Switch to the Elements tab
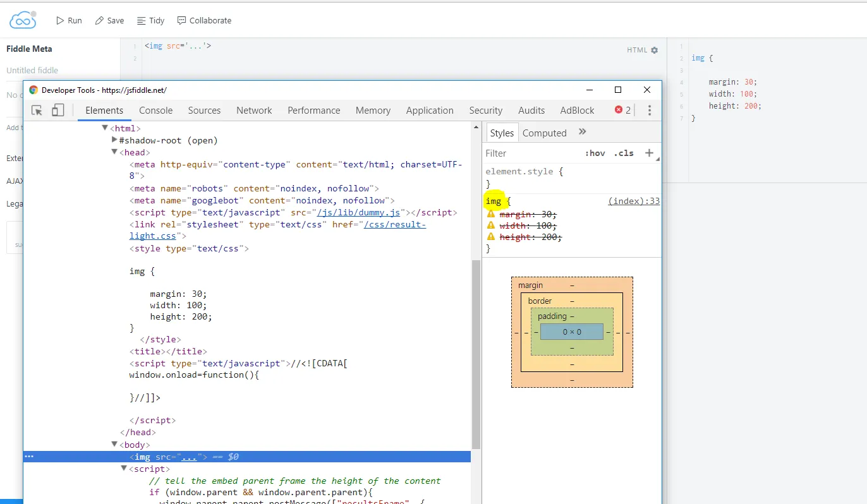This screenshot has height=504, width=867. coord(104,111)
